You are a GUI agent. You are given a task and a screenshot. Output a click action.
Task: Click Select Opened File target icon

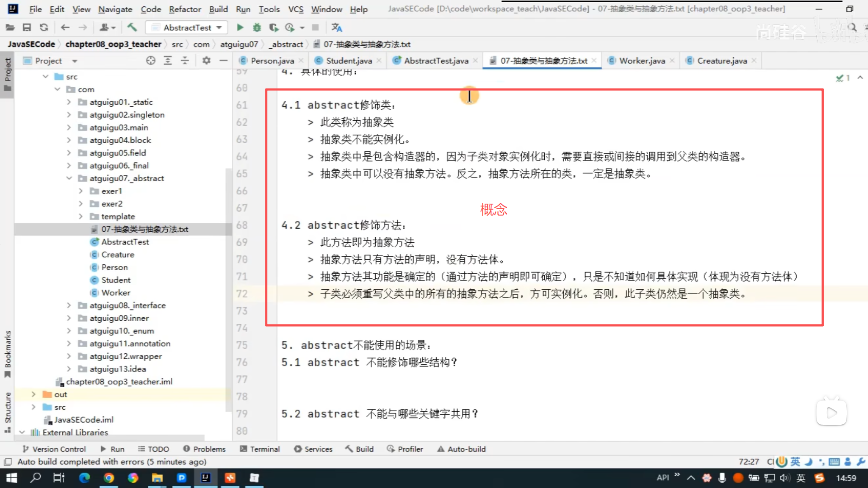coord(151,61)
